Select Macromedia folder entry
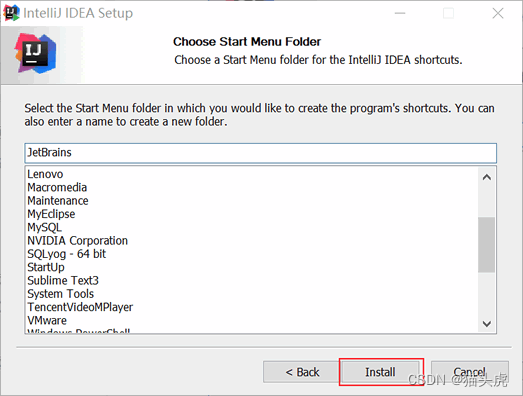Image resolution: width=523 pixels, height=396 pixels. [x=57, y=187]
